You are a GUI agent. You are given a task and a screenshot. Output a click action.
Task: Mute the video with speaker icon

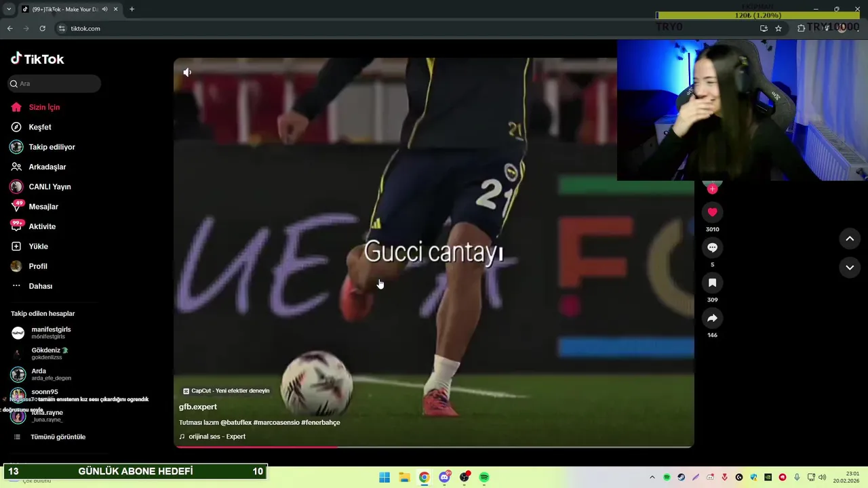point(187,73)
